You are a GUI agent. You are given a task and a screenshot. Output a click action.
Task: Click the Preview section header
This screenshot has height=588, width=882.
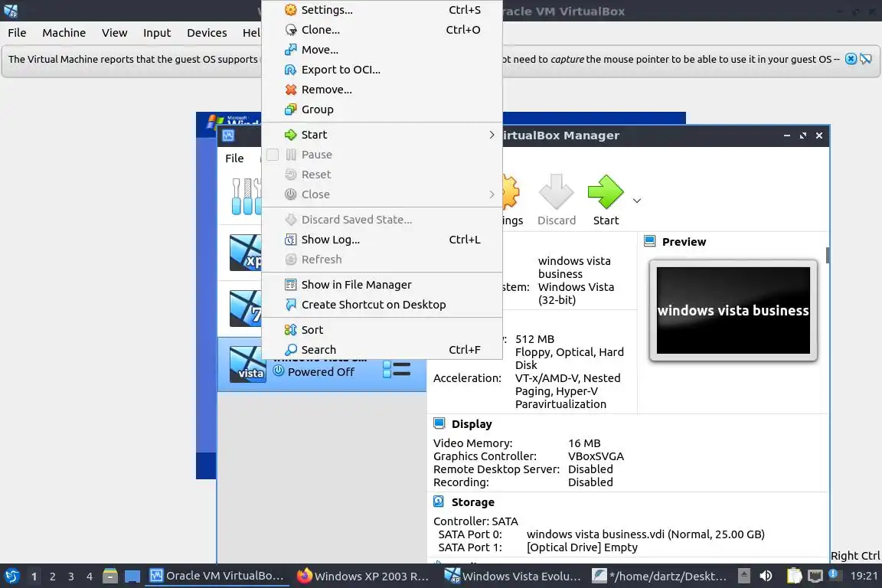tap(684, 242)
